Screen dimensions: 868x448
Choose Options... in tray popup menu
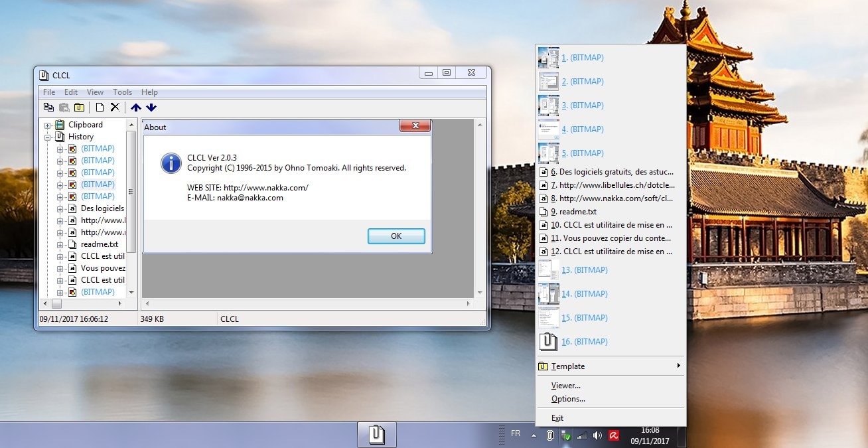(x=611, y=399)
